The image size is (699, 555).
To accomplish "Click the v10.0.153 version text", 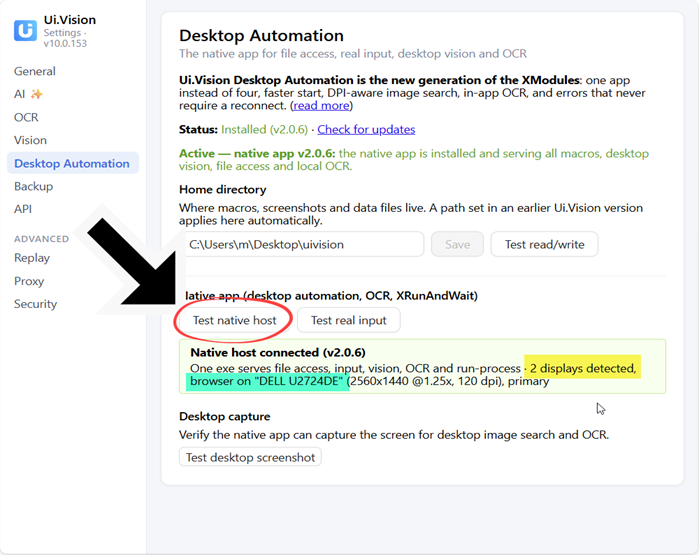I will [65, 44].
